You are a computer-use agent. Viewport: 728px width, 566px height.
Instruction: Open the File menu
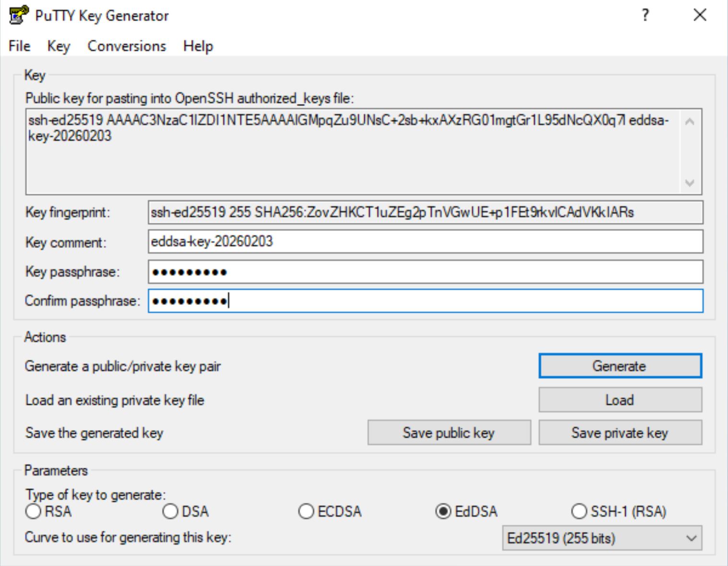tap(19, 46)
